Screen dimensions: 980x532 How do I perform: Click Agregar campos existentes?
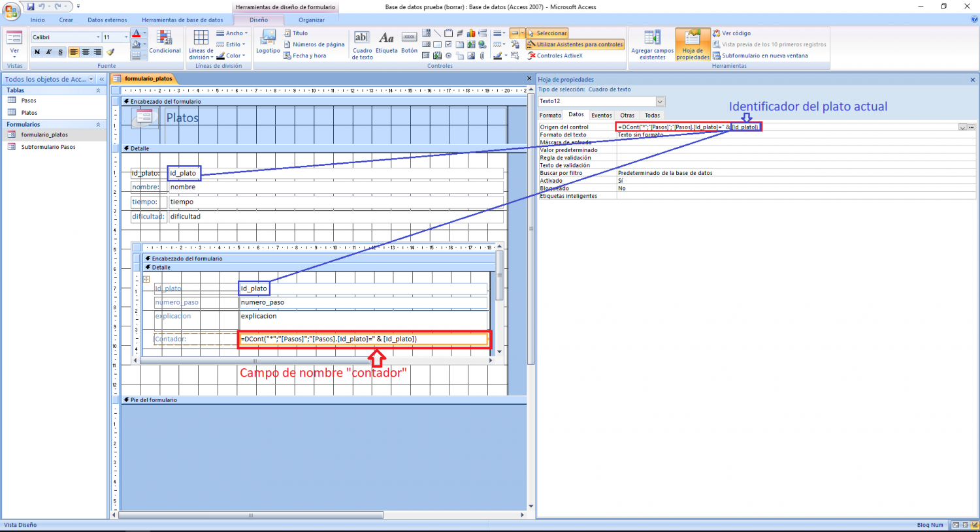652,44
